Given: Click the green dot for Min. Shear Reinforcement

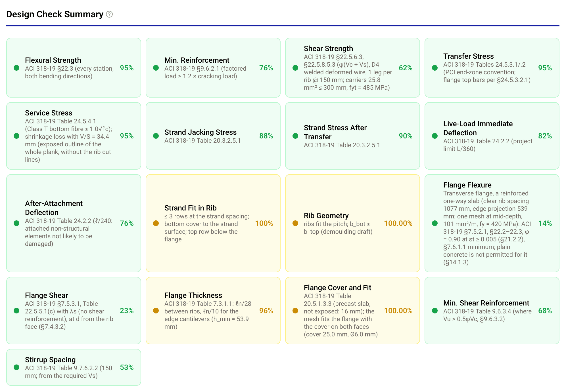Looking at the screenshot, I should (x=435, y=311).
